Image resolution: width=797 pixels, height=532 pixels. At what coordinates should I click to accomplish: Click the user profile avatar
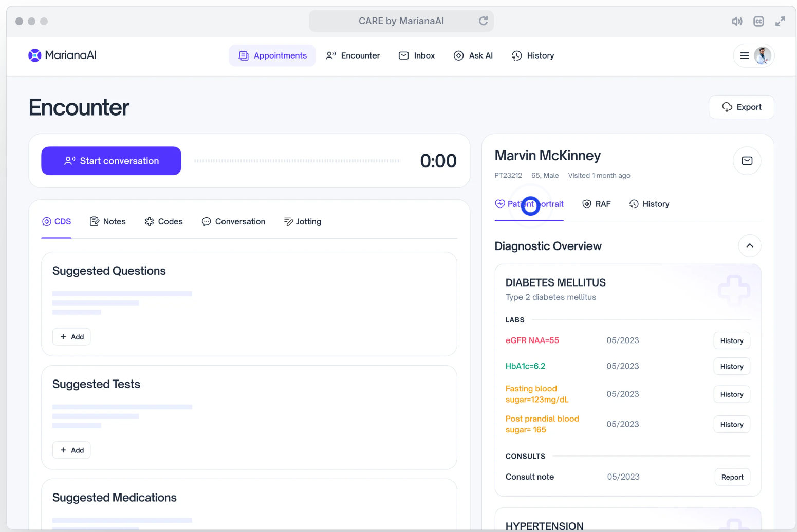tap(763, 55)
